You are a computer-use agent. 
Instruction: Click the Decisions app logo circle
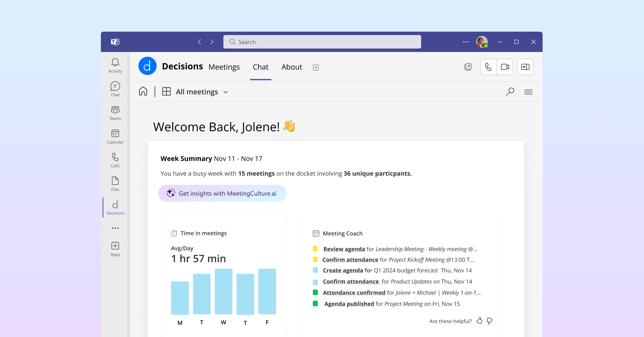click(147, 66)
